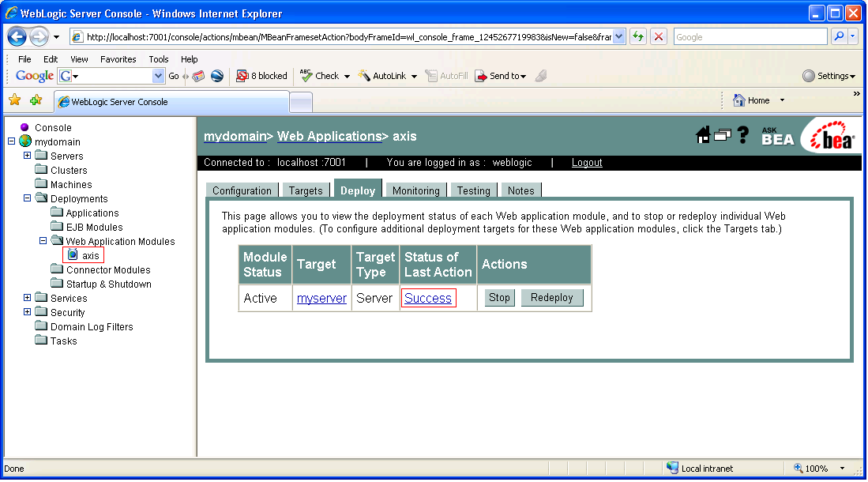Click the popup blocker 8 blocked icon

coord(242,76)
